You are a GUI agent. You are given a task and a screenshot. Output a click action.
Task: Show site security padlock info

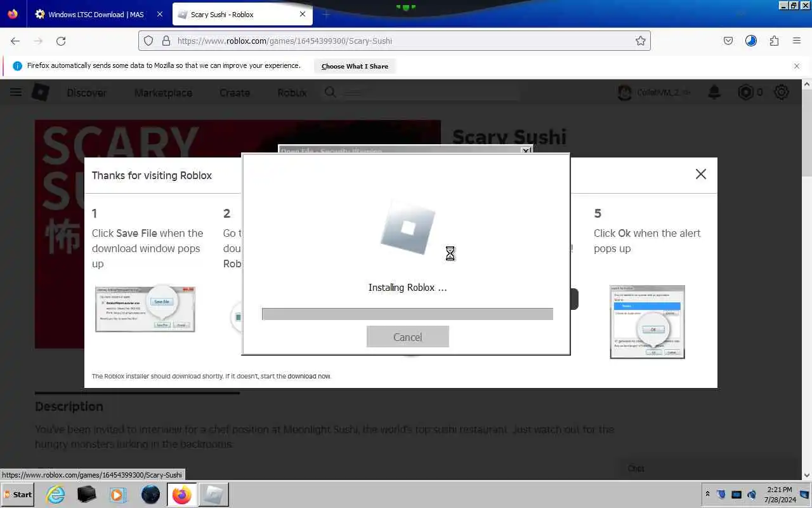(166, 41)
